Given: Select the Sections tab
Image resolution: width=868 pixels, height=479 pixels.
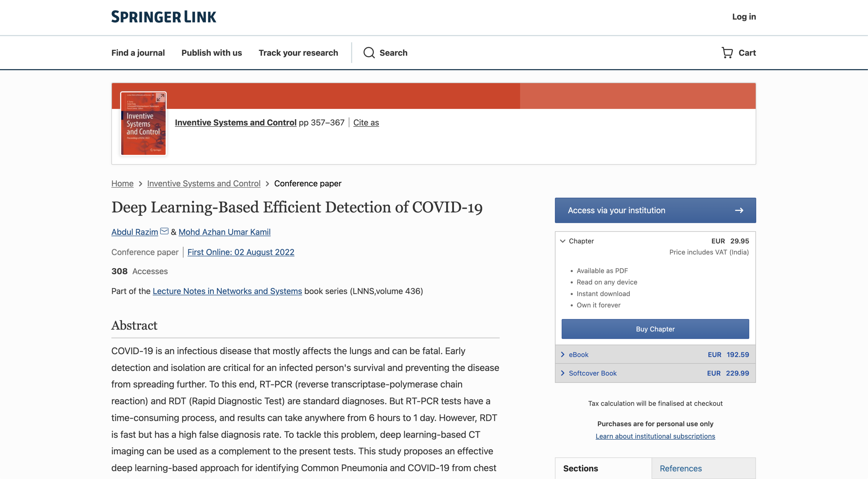Looking at the screenshot, I should pyautogui.click(x=580, y=468).
